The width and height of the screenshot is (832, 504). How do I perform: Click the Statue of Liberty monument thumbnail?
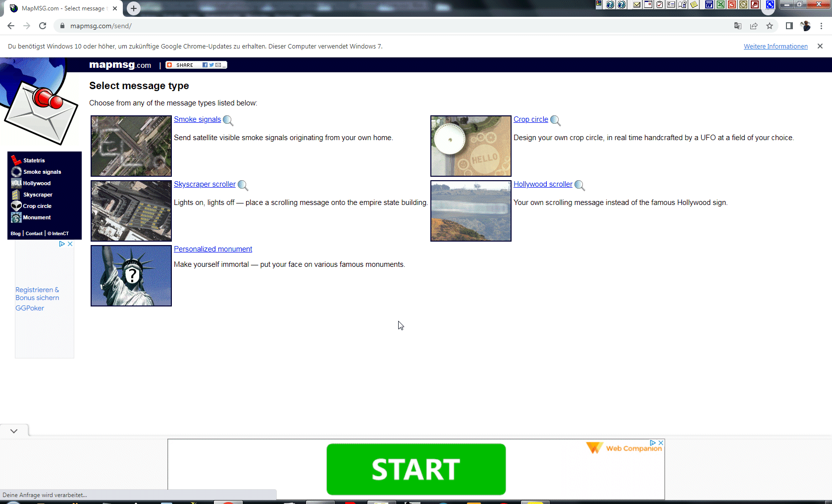point(131,276)
